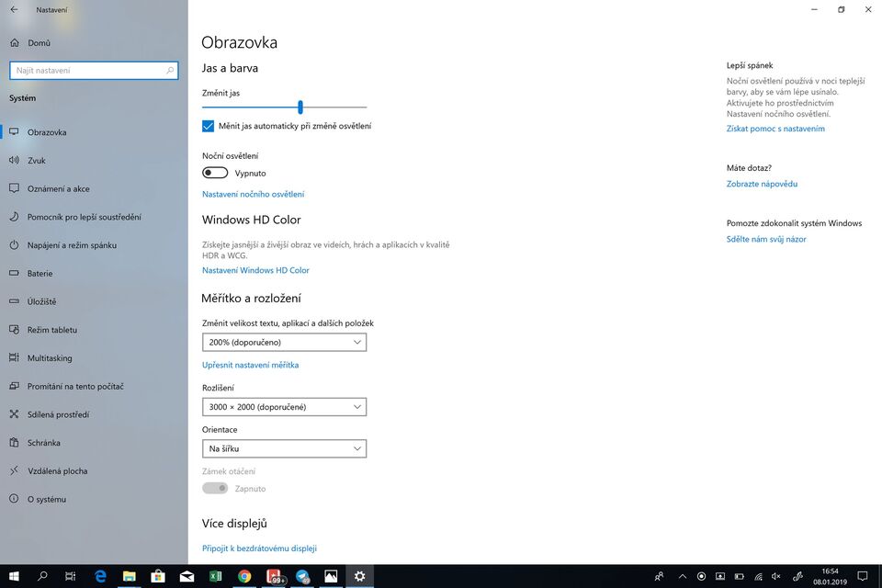Screen dimensions: 882x588
Task: Launch Chrome from the taskbar
Action: tap(243, 576)
